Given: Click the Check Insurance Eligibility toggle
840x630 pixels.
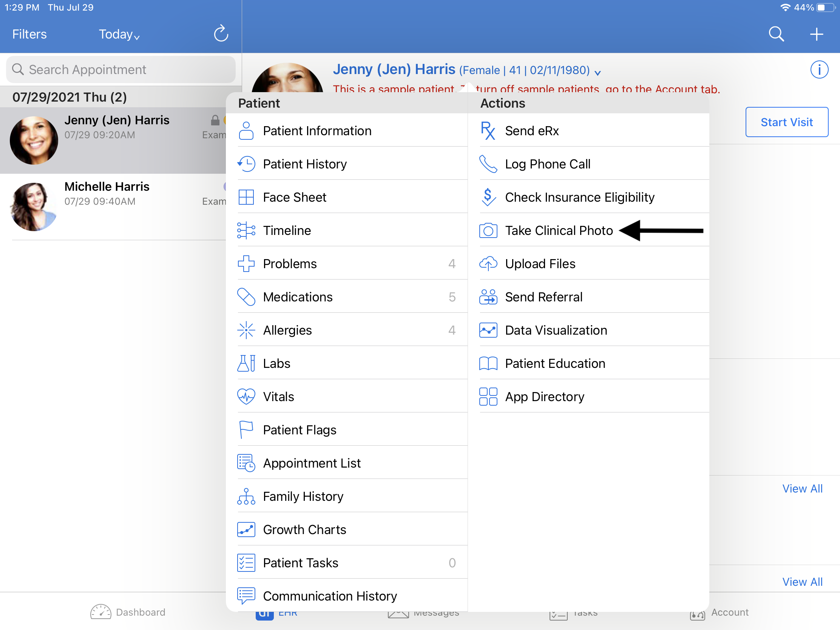Looking at the screenshot, I should (x=579, y=196).
